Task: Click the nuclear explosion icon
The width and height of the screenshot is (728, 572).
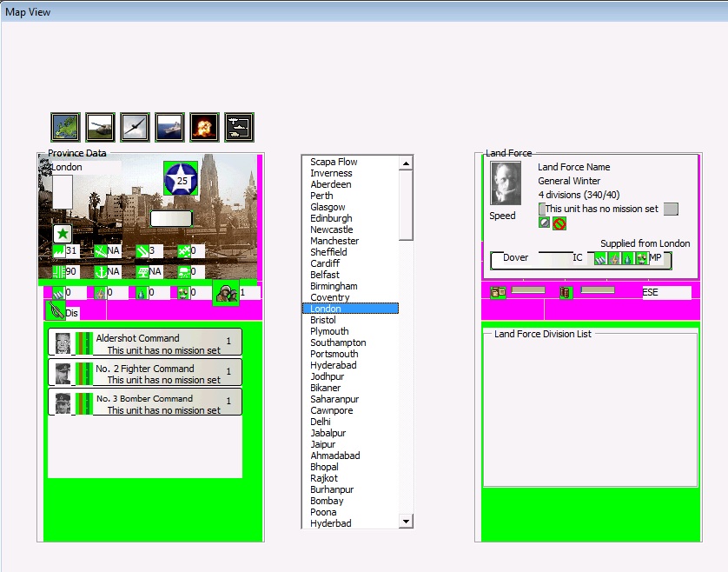Action: 204,127
